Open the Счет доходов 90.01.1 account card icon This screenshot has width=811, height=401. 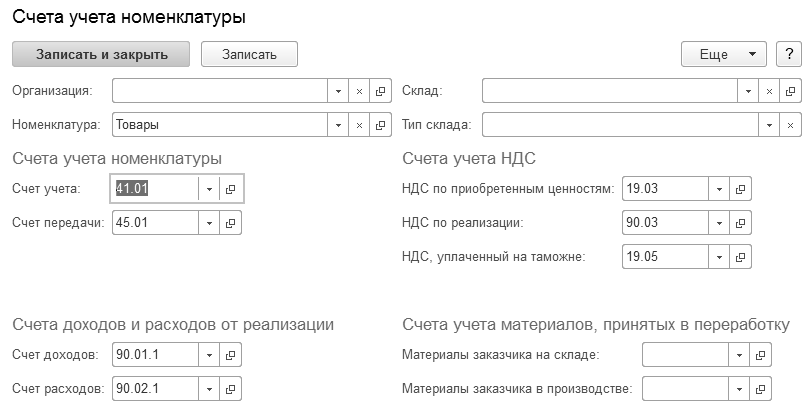pos(230,355)
